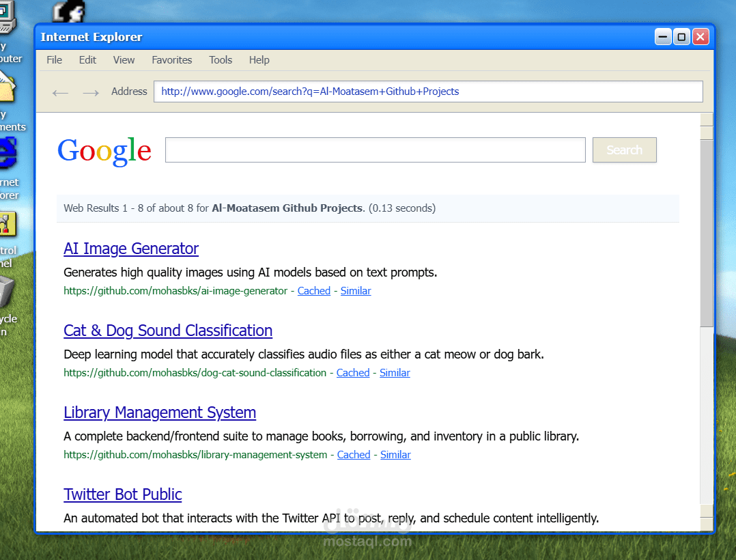Click the 'Web Results 1 - 8' stats text
The width and height of the screenshot is (736, 560).
(x=250, y=208)
